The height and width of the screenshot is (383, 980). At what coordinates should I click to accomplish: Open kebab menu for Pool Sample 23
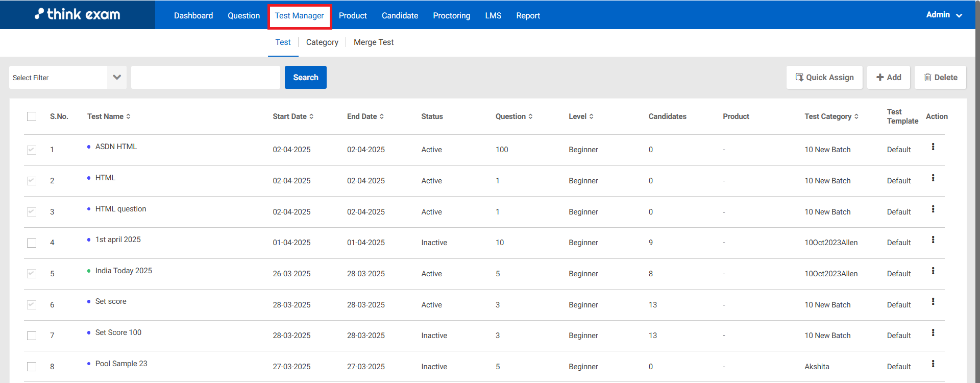click(933, 364)
